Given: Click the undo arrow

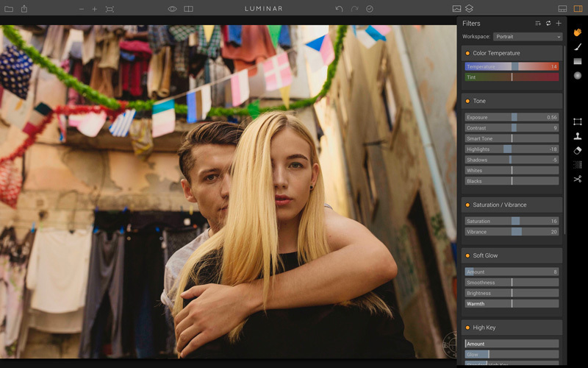Looking at the screenshot, I should [x=339, y=9].
